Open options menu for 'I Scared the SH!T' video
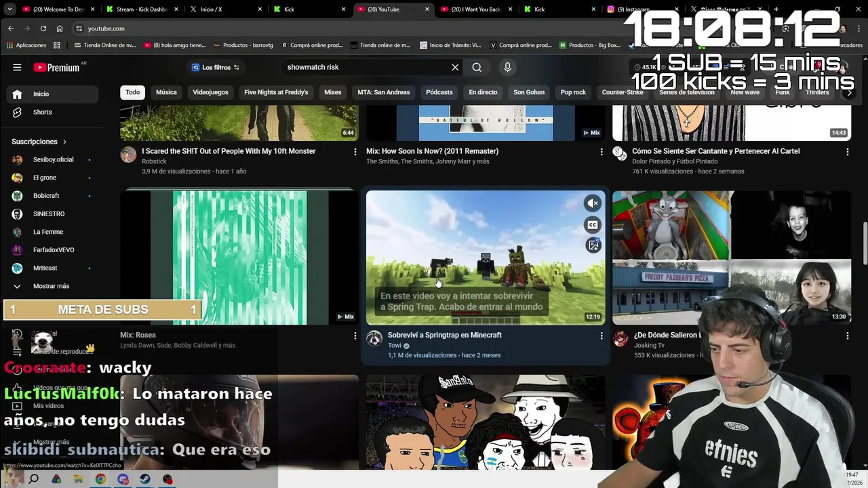This screenshot has width=868, height=488. coord(355,152)
